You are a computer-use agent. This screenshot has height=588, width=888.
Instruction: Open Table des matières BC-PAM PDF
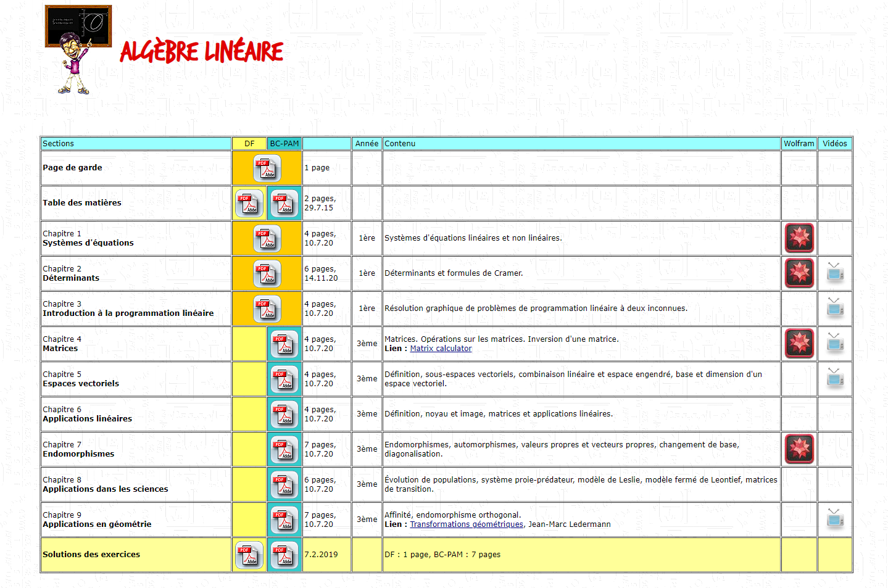[x=284, y=203]
